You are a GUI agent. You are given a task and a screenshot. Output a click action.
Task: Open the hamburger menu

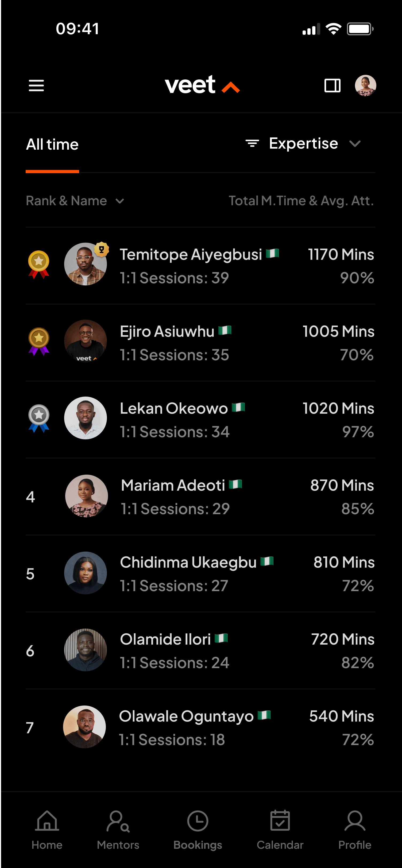[36, 86]
